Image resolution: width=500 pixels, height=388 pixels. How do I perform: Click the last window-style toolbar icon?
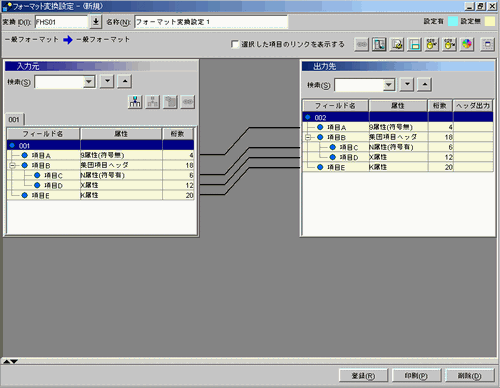(487, 44)
